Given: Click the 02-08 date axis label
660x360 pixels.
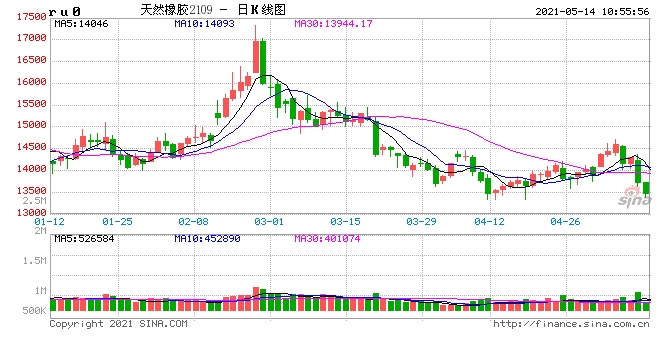Looking at the screenshot, I should click(x=193, y=221).
